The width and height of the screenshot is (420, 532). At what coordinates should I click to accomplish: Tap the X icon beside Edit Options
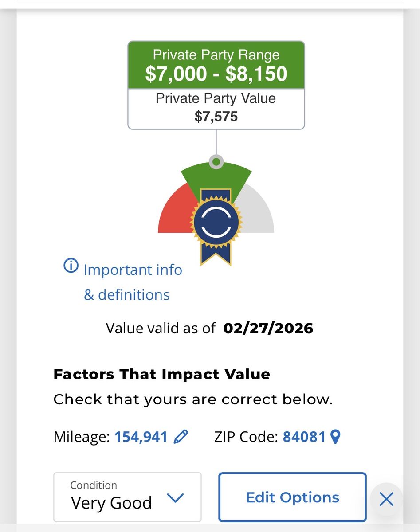(386, 499)
